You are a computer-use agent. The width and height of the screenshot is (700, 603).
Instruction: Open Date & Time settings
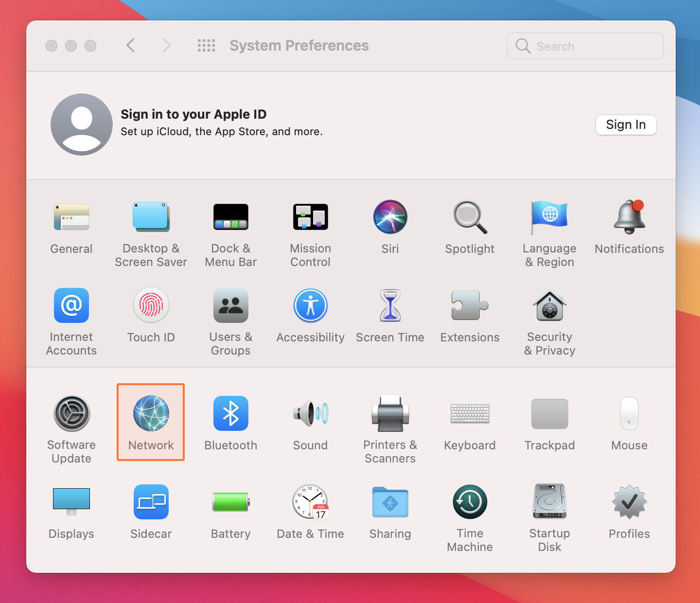[310, 510]
